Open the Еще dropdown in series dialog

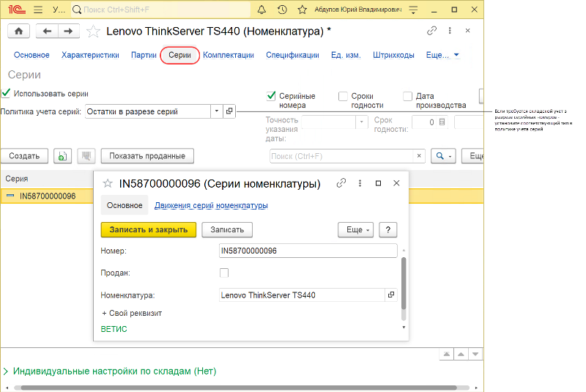357,229
